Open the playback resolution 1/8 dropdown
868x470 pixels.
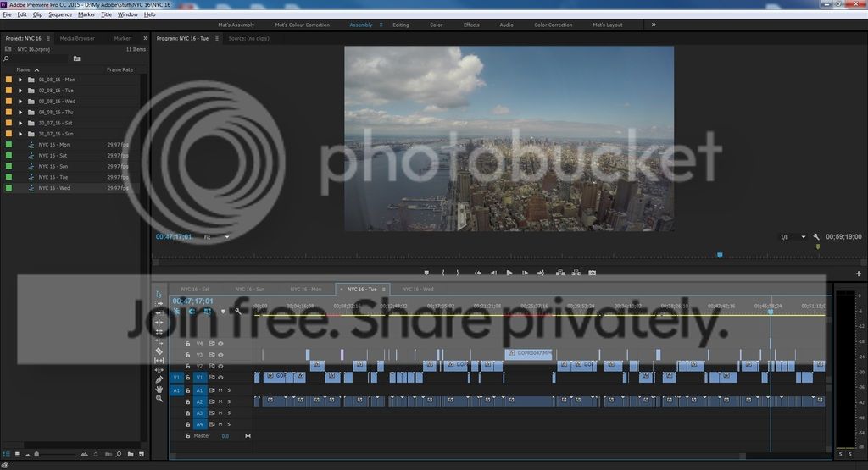click(789, 237)
